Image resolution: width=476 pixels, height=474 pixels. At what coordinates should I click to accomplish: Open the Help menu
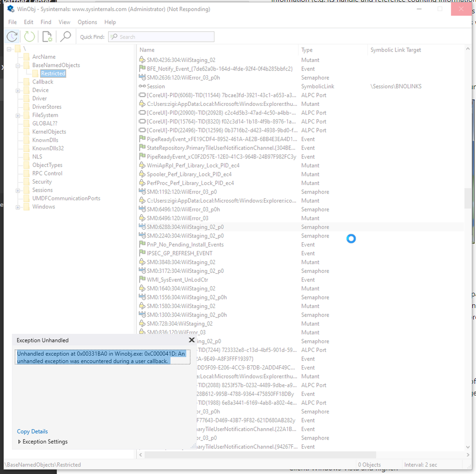(x=110, y=22)
